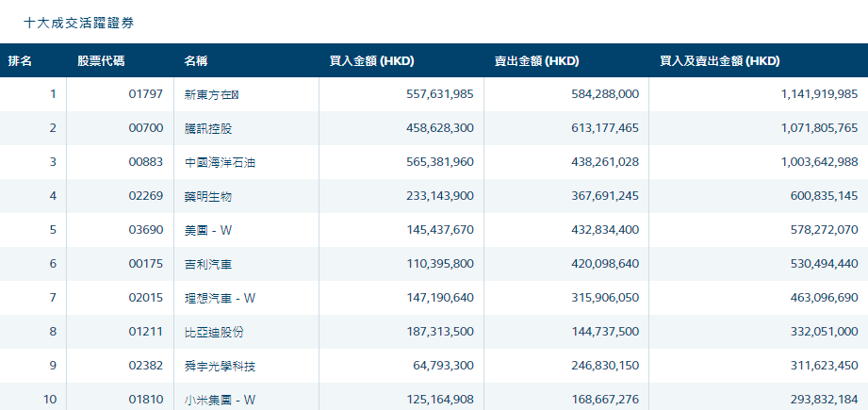
Task: Click sell amount 168,667,276
Action: [x=605, y=400]
